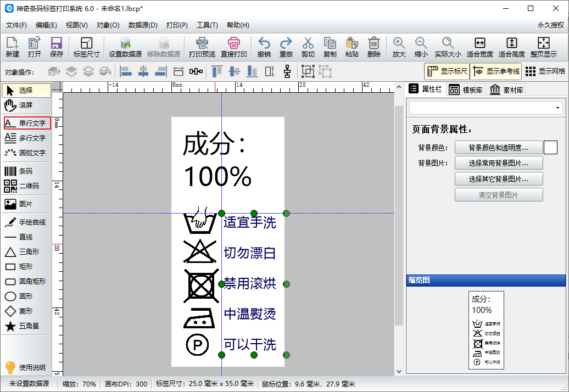Toggle the 显示标尺 ruler display
Screen dimensions: 569x392
pos(447,71)
